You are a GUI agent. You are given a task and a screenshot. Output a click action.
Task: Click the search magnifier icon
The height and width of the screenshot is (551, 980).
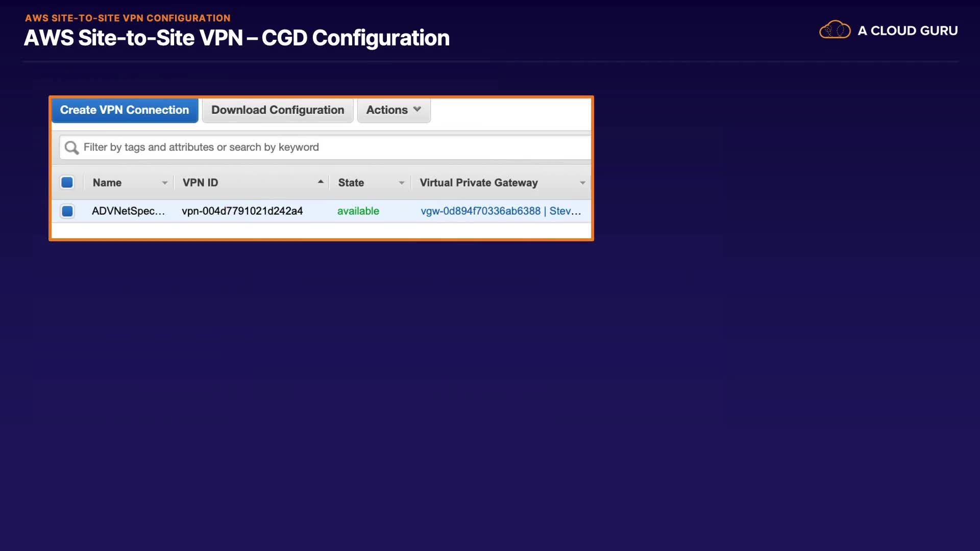pyautogui.click(x=71, y=147)
